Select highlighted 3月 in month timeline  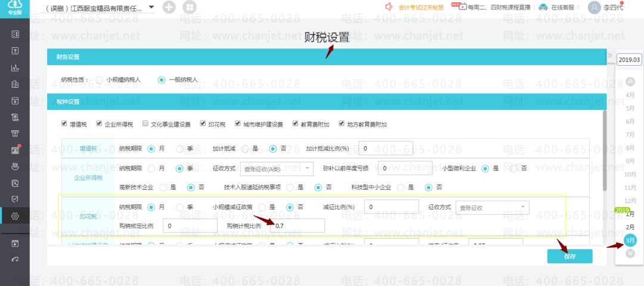[x=630, y=240]
